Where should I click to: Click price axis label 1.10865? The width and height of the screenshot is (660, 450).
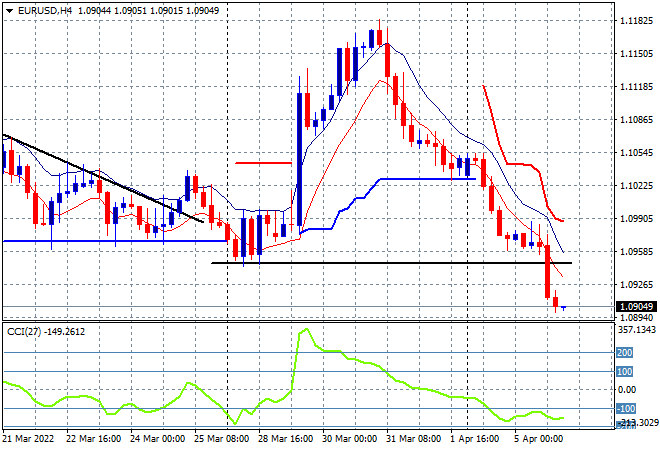[x=636, y=120]
